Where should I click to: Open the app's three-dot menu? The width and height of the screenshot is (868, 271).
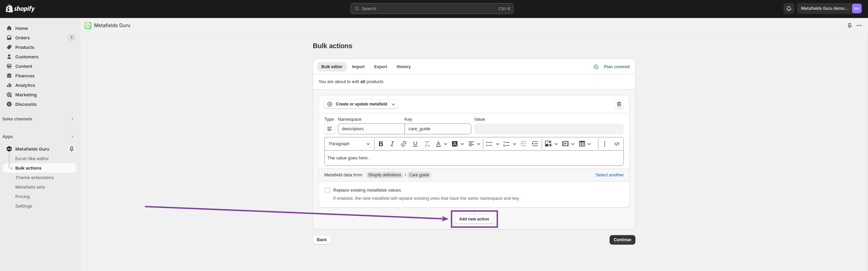tap(859, 25)
